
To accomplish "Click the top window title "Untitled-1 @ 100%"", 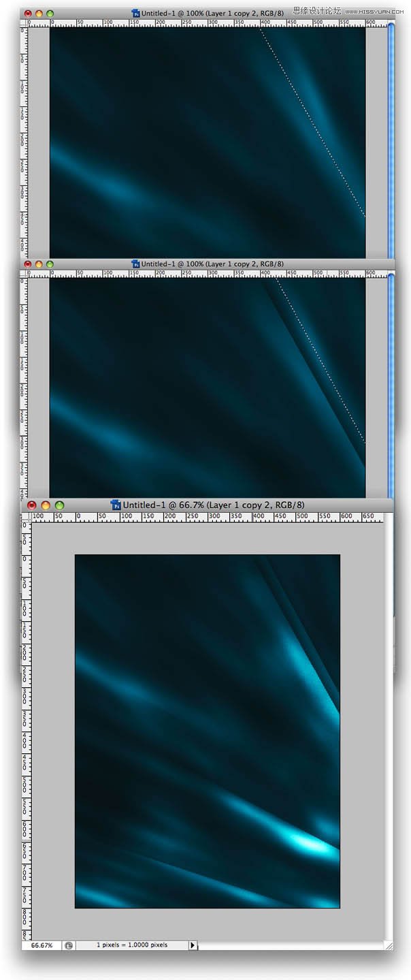I will (173, 13).
